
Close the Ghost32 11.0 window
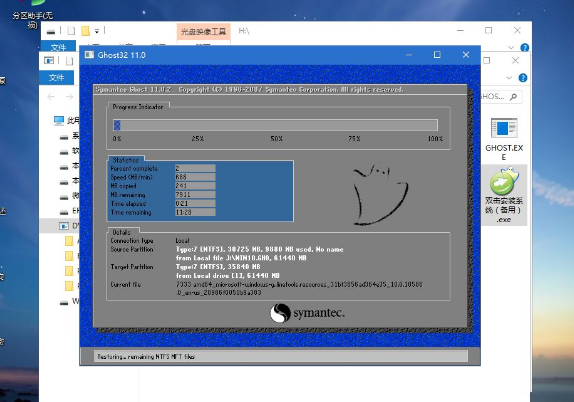[466, 55]
